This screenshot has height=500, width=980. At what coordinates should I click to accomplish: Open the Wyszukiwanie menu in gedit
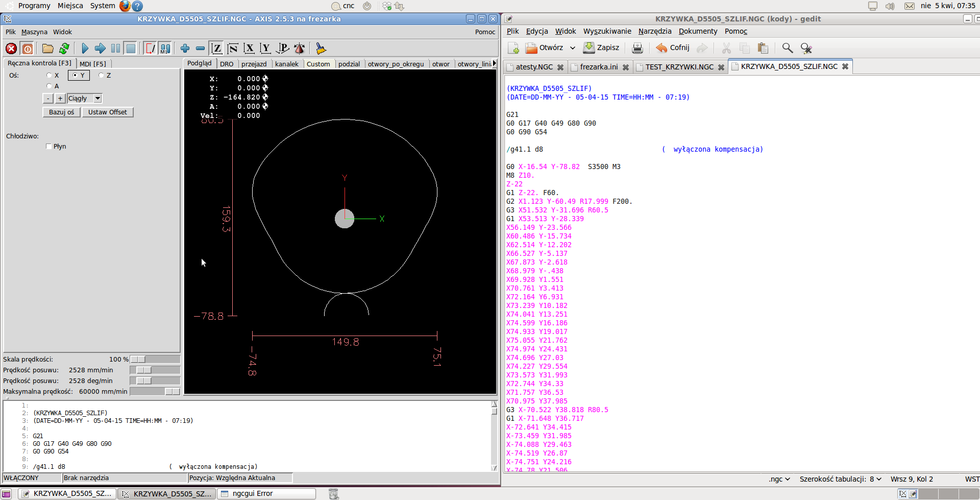(x=607, y=31)
